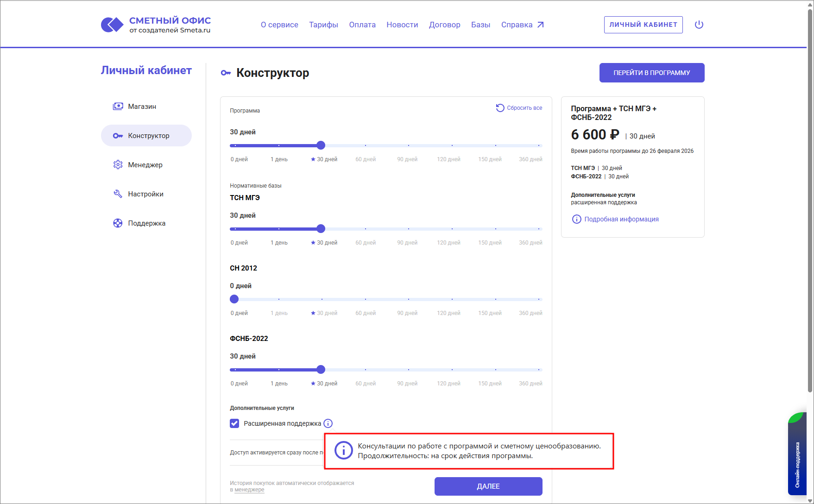Click the power logout icon
Image resolution: width=814 pixels, height=504 pixels.
(699, 25)
